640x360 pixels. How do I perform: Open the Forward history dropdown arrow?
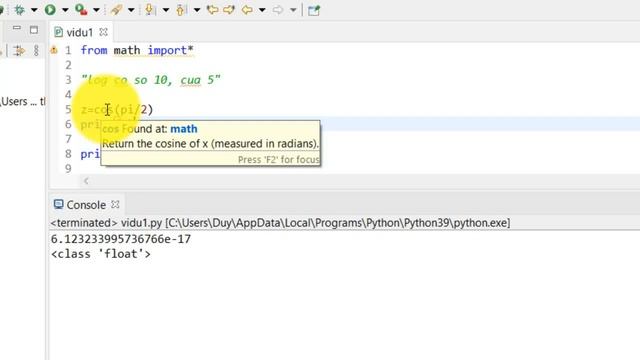293,10
